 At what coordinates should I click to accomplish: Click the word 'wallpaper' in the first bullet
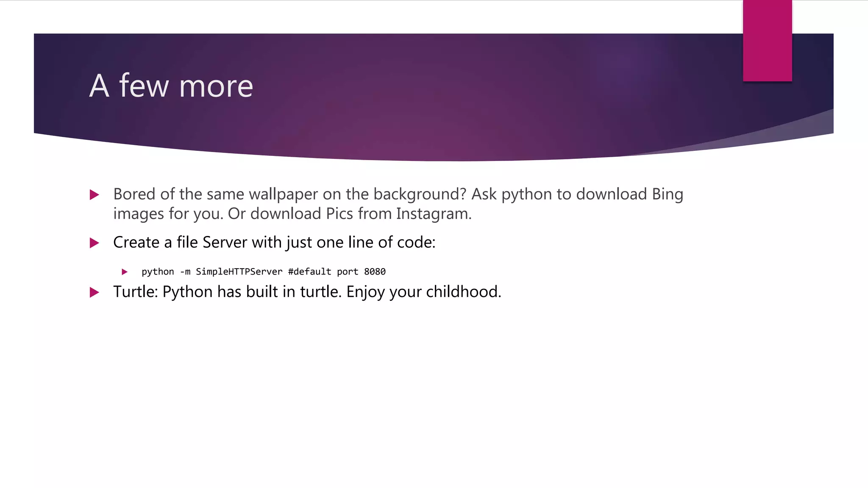coord(283,194)
